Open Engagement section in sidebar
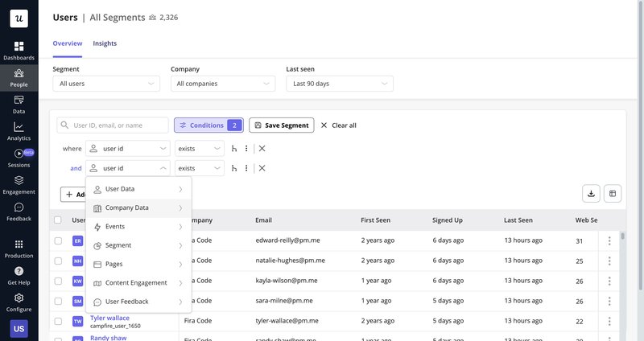The image size is (644, 341). (x=19, y=185)
